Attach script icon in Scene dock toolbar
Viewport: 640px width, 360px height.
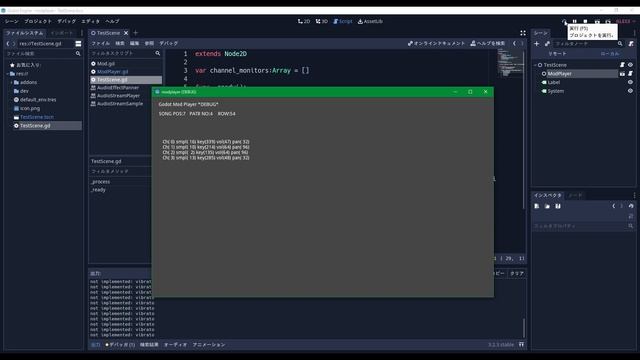(631, 44)
